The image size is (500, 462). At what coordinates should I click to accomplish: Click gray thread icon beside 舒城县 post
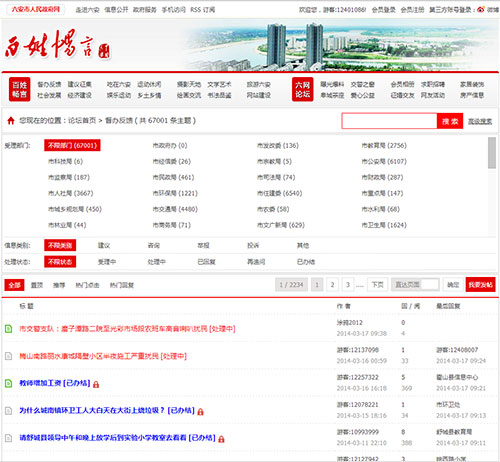9,438
